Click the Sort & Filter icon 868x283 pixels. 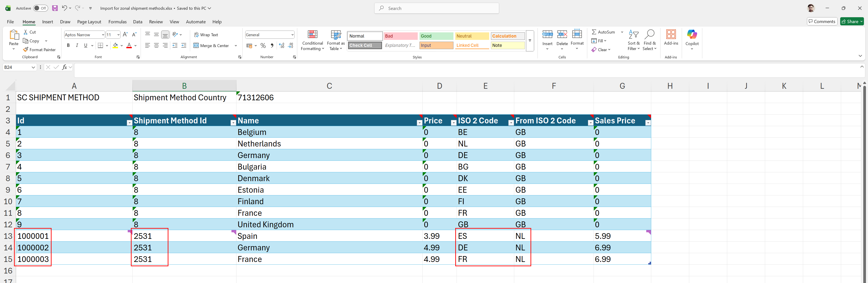point(633,34)
